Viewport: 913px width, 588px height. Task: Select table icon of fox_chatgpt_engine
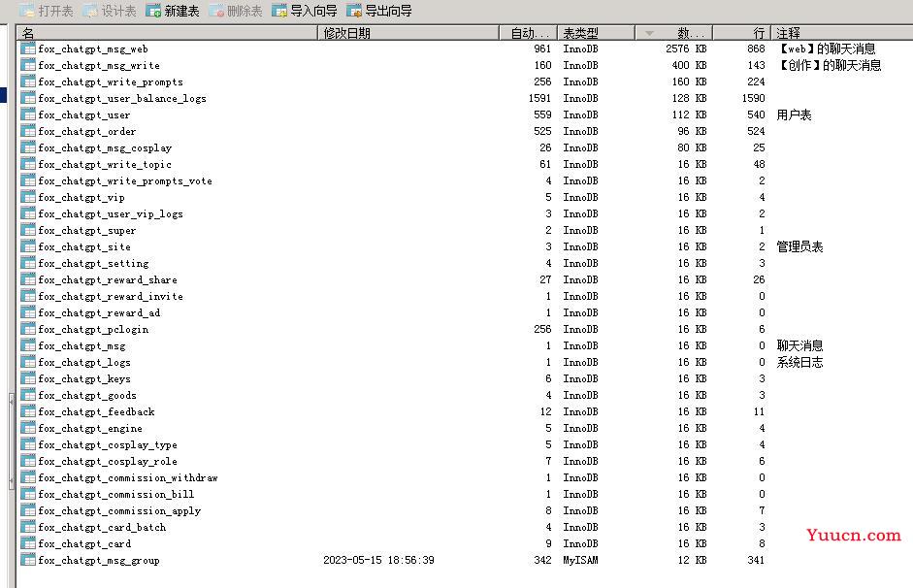(28, 428)
